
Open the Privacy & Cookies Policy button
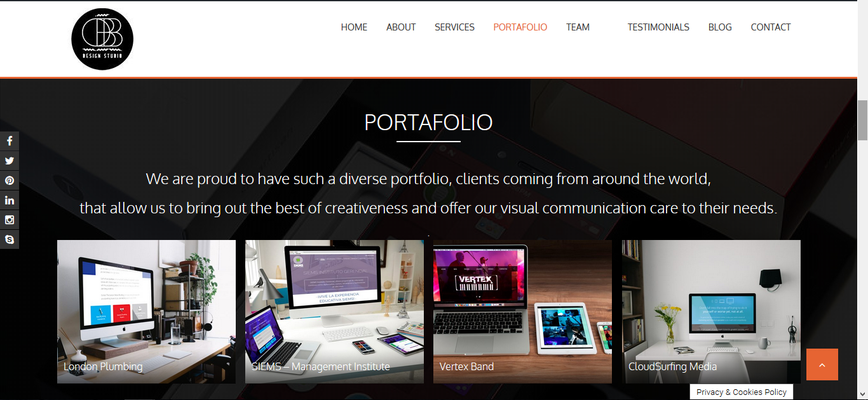click(x=742, y=392)
